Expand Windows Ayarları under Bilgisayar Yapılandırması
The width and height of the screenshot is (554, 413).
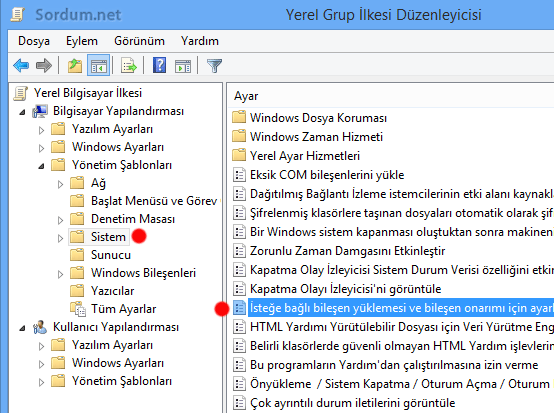click(x=41, y=148)
